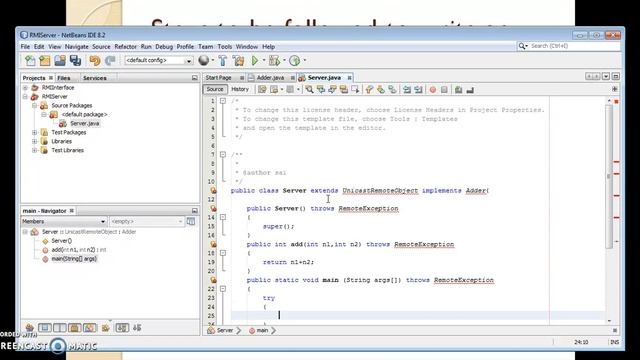Click the Build Project hammer icon
The height and width of the screenshot is (360, 640).
pyautogui.click(x=222, y=61)
